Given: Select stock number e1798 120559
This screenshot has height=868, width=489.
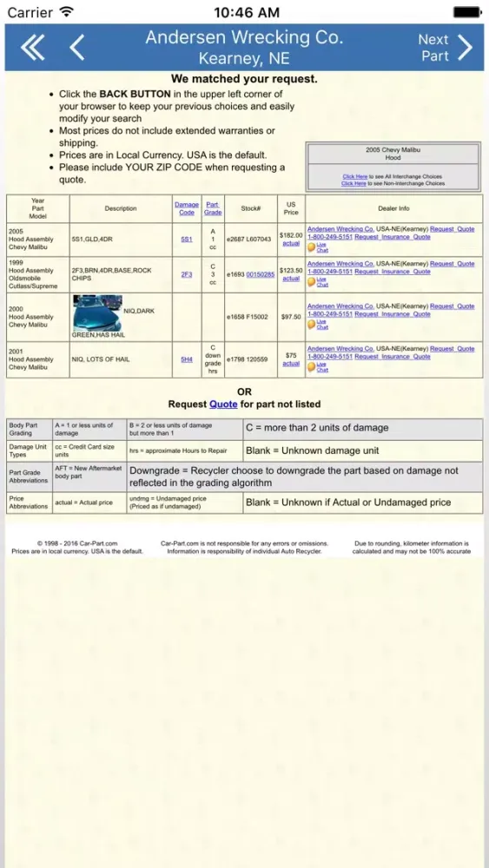Looking at the screenshot, I should (x=247, y=360).
